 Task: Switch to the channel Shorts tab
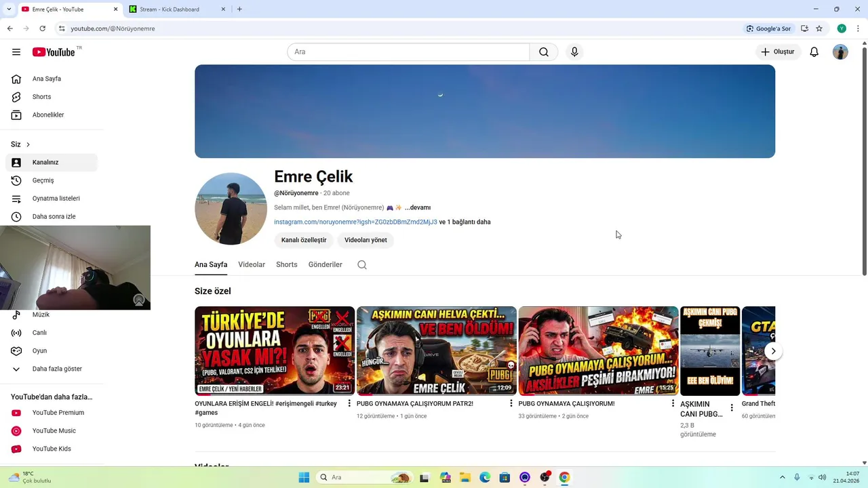[x=287, y=264]
